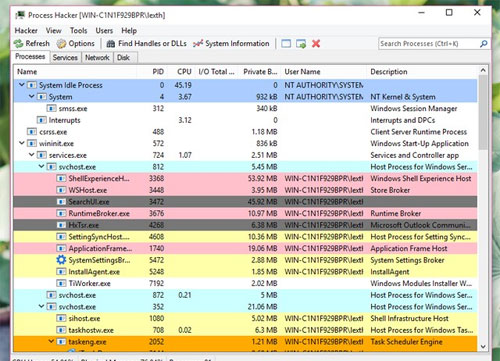Click the taskhostw.exe process icon

tap(61, 330)
